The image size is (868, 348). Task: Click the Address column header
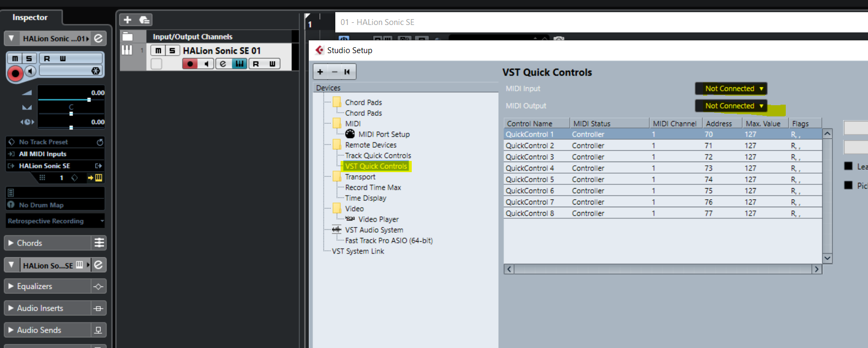(x=722, y=123)
